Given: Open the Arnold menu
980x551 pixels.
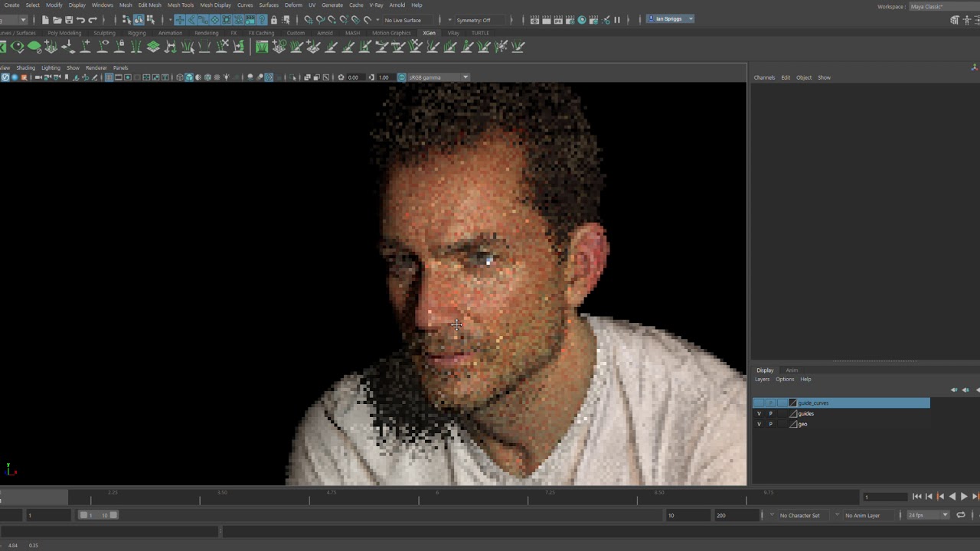Looking at the screenshot, I should 397,5.
